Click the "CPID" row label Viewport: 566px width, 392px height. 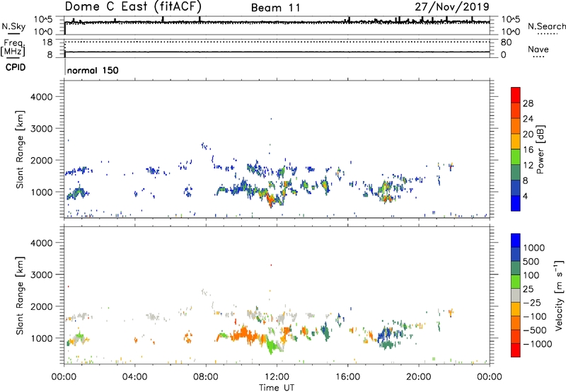[16, 67]
